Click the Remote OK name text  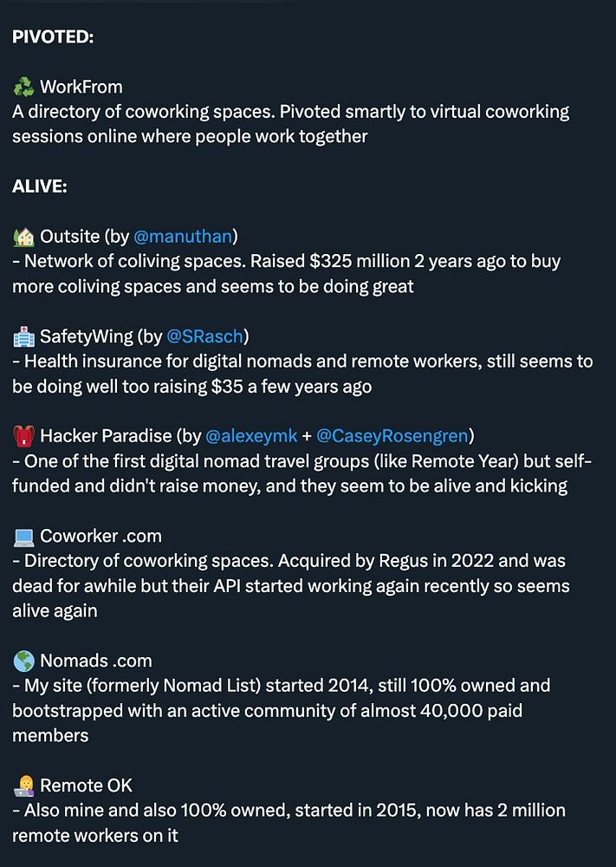(x=86, y=786)
